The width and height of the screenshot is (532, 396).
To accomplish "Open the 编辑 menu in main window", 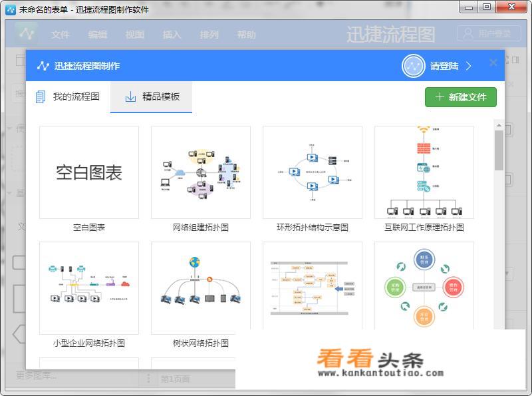I will 98,35.
